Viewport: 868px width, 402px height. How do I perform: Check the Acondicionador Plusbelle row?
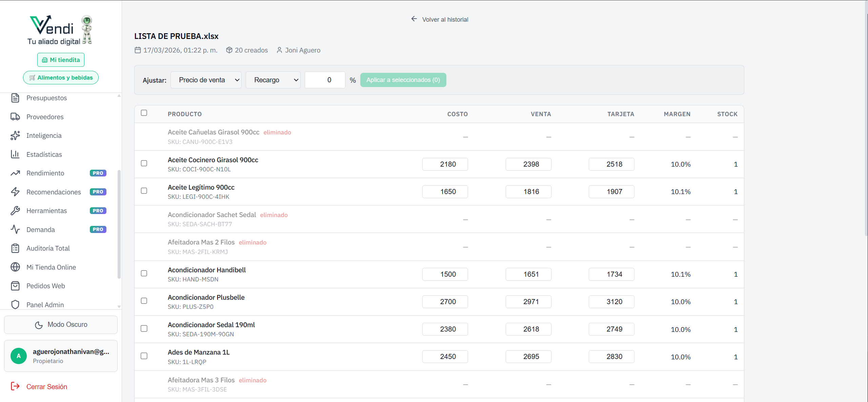[144, 301]
